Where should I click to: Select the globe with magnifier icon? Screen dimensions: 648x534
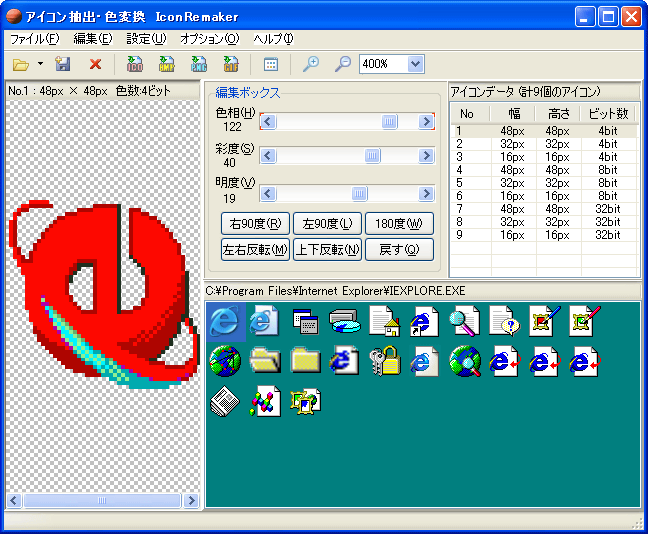465,361
